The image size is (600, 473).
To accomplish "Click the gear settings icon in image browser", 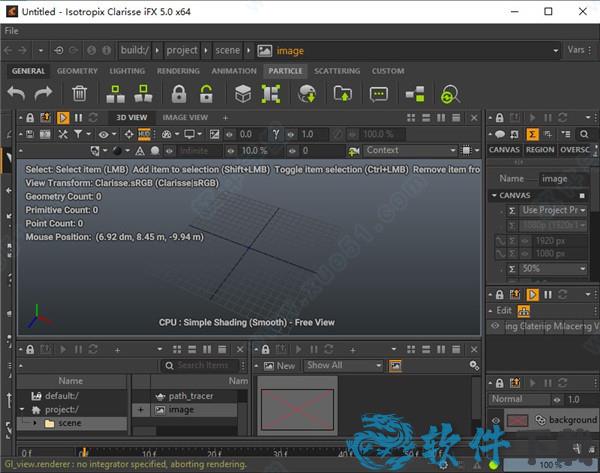I will tap(474, 365).
